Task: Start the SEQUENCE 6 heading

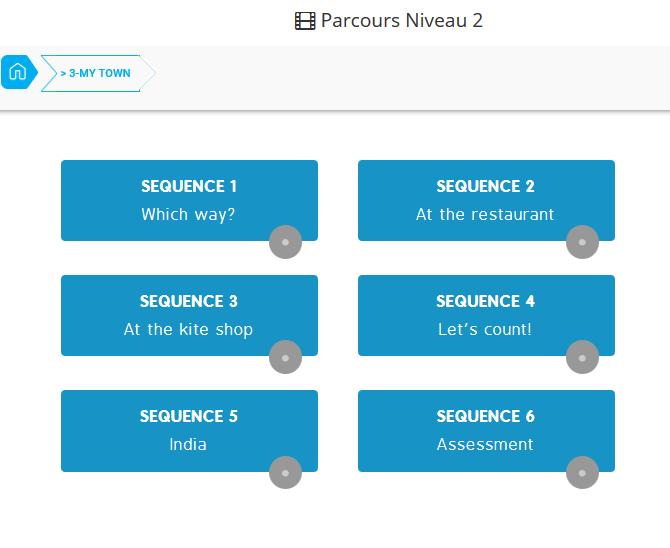Action: (x=485, y=416)
